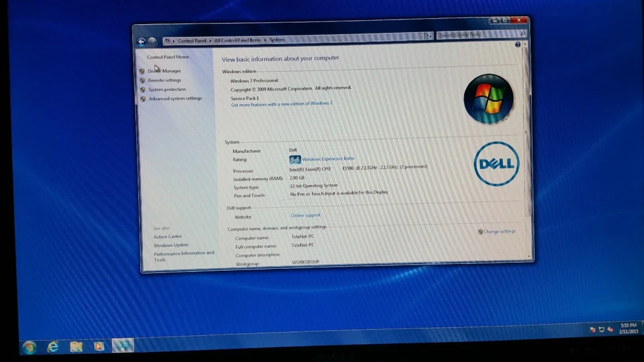Click Get more features with new edition link
The height and width of the screenshot is (362, 644).
click(x=281, y=105)
